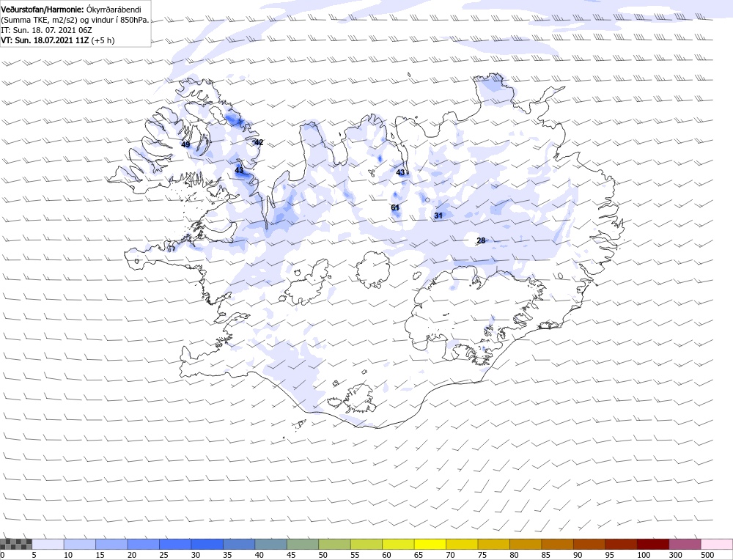Click the checkered swatch between 0 and 5
Screen dimensions: 733x560
(x=16, y=544)
